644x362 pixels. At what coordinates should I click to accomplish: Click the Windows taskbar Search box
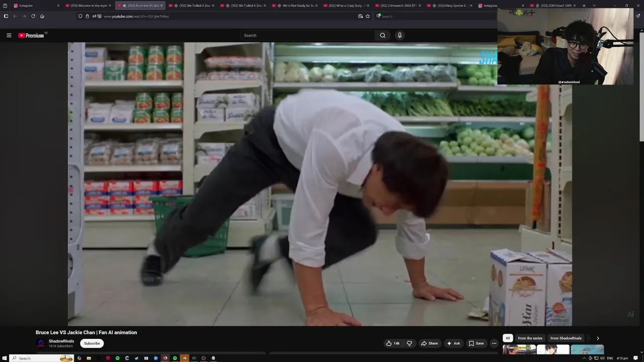pos(42,358)
